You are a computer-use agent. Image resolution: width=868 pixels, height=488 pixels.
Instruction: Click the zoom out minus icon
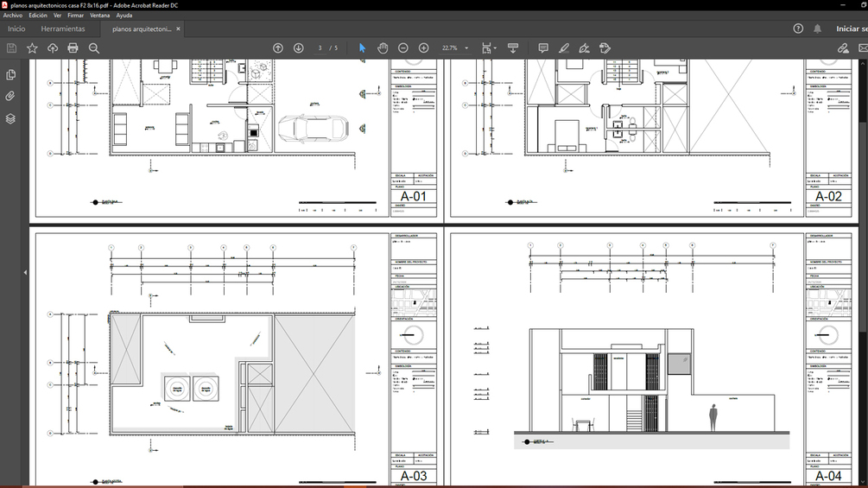403,48
